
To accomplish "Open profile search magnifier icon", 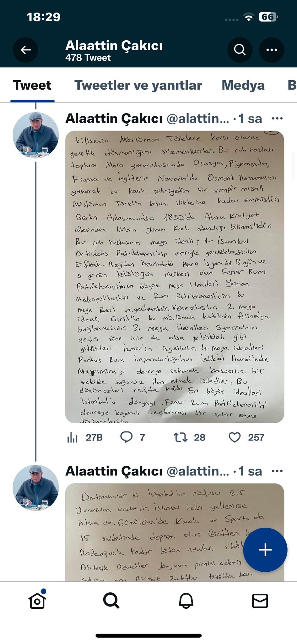I will pos(240,50).
